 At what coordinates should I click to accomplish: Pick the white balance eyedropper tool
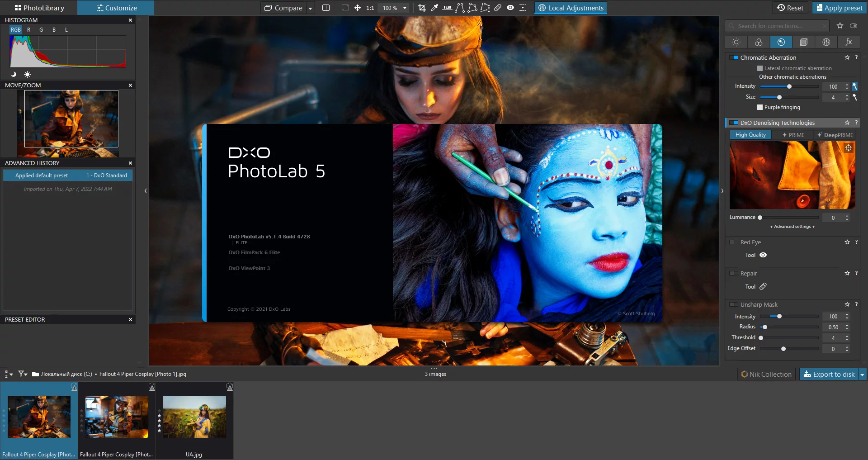(434, 8)
